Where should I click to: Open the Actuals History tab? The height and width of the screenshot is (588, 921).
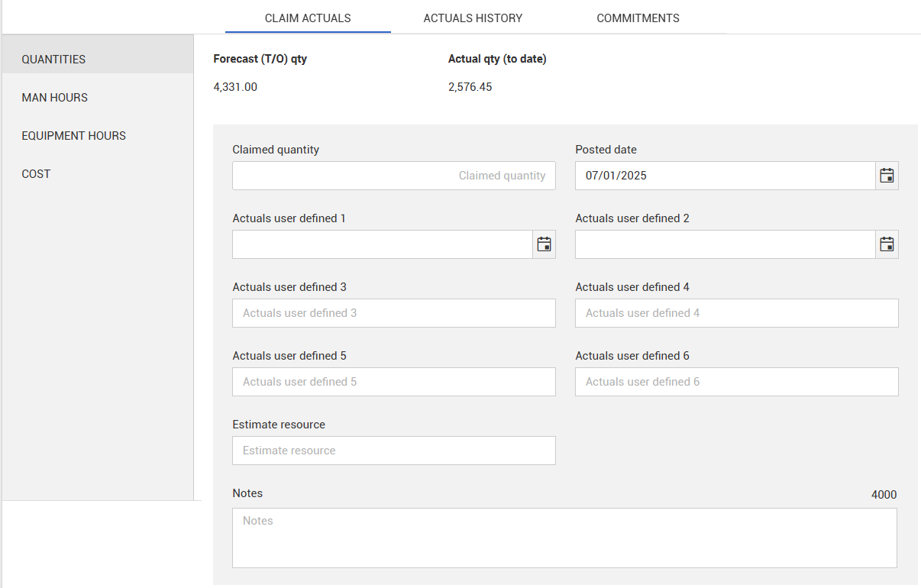pyautogui.click(x=473, y=18)
